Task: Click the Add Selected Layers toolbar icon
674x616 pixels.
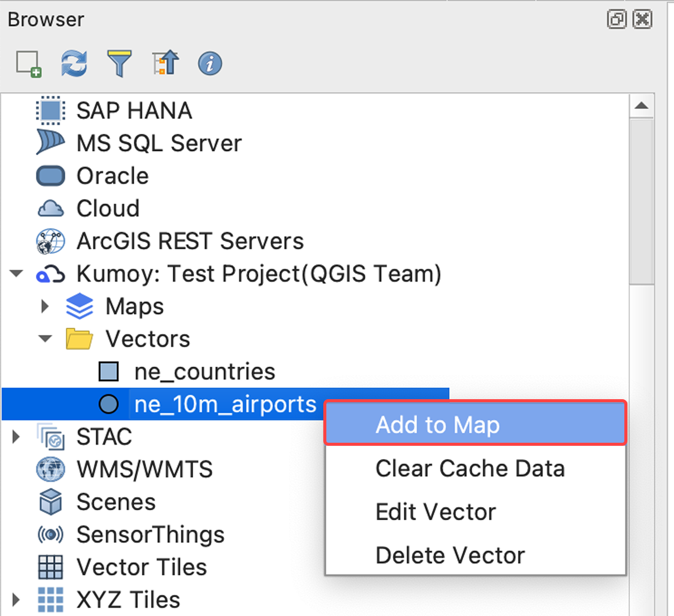Action: click(28, 64)
